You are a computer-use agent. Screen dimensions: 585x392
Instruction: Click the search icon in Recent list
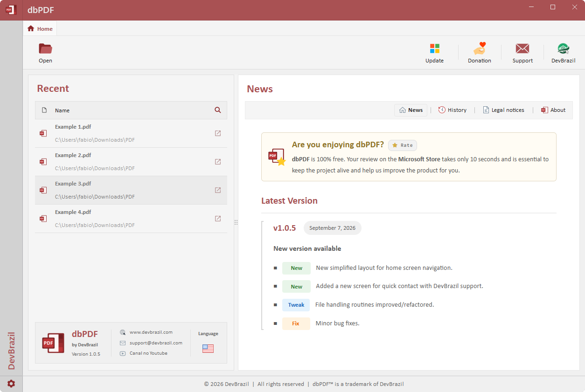218,110
